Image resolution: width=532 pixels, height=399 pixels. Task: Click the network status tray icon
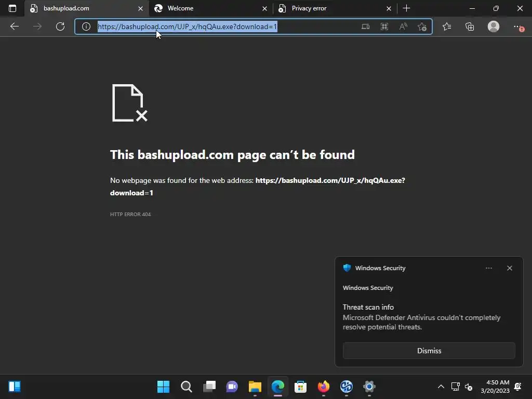[x=455, y=387]
